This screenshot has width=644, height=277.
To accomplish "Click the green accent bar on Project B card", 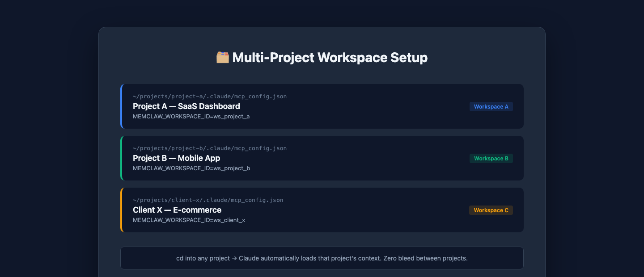I will click(121, 158).
